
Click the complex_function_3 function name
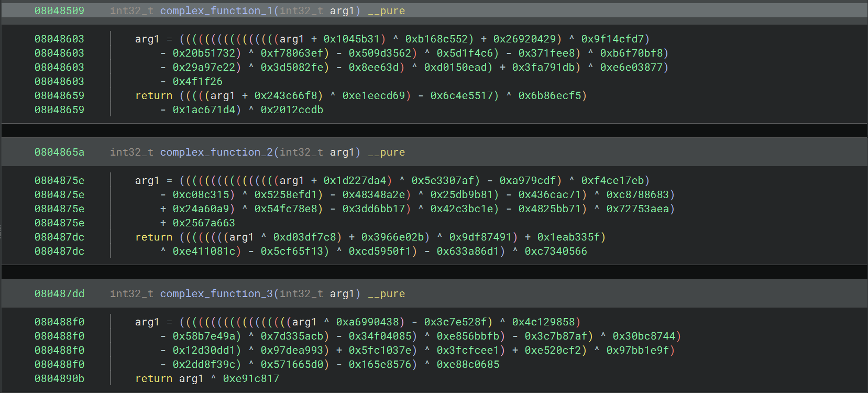click(x=216, y=294)
